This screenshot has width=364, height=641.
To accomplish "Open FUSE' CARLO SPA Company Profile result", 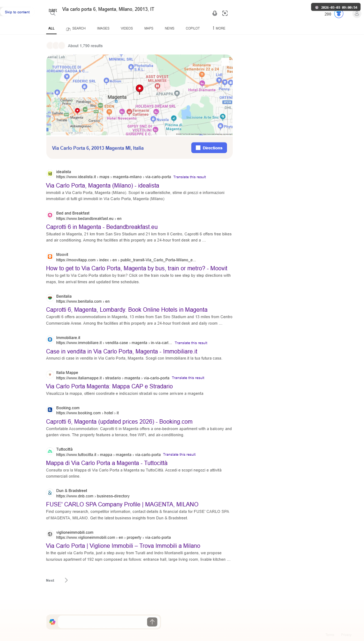I will tap(122, 505).
